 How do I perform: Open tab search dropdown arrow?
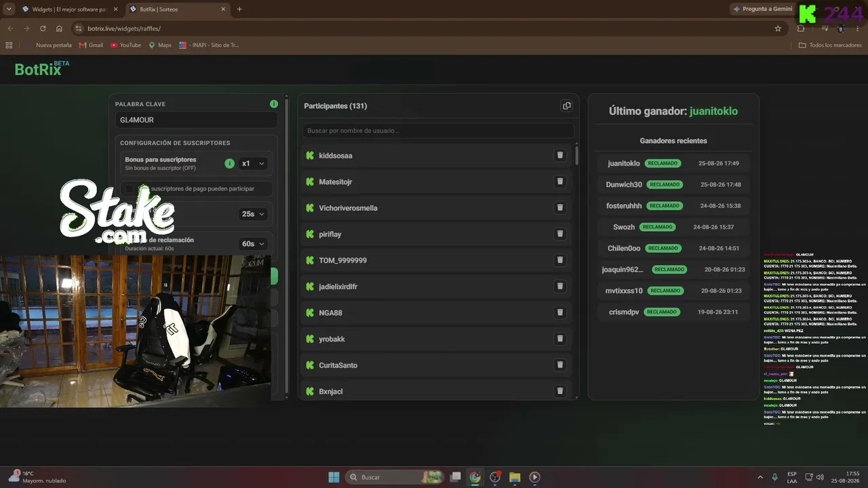(x=9, y=9)
